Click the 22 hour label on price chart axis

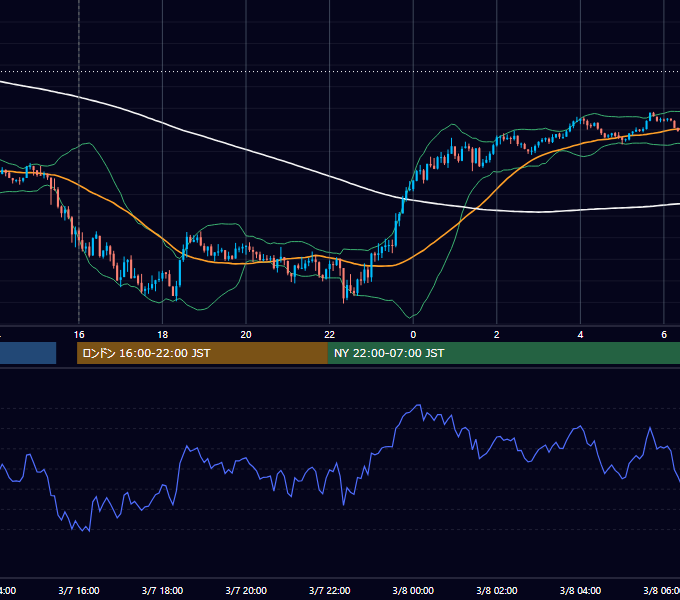click(x=330, y=335)
